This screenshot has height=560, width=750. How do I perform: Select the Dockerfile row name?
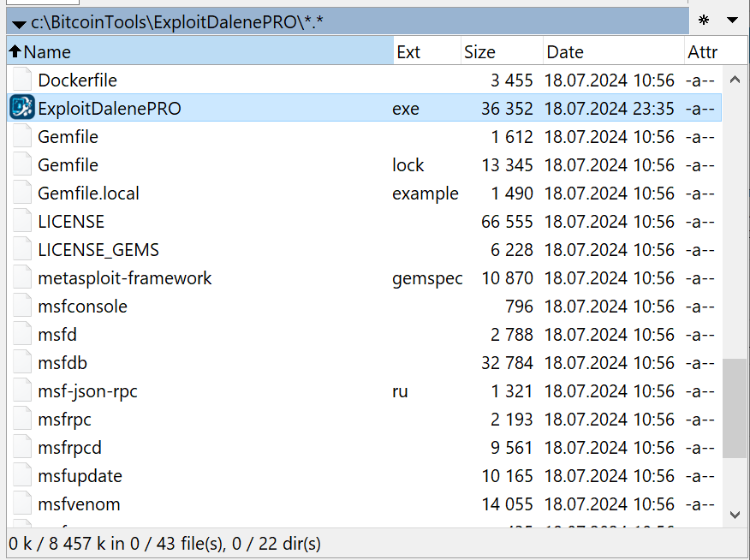tap(78, 80)
